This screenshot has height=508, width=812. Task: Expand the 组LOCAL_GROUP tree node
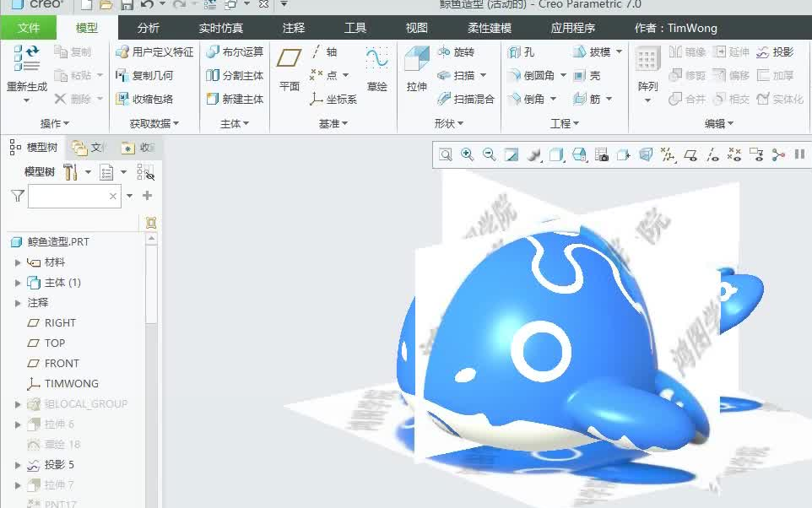point(19,403)
